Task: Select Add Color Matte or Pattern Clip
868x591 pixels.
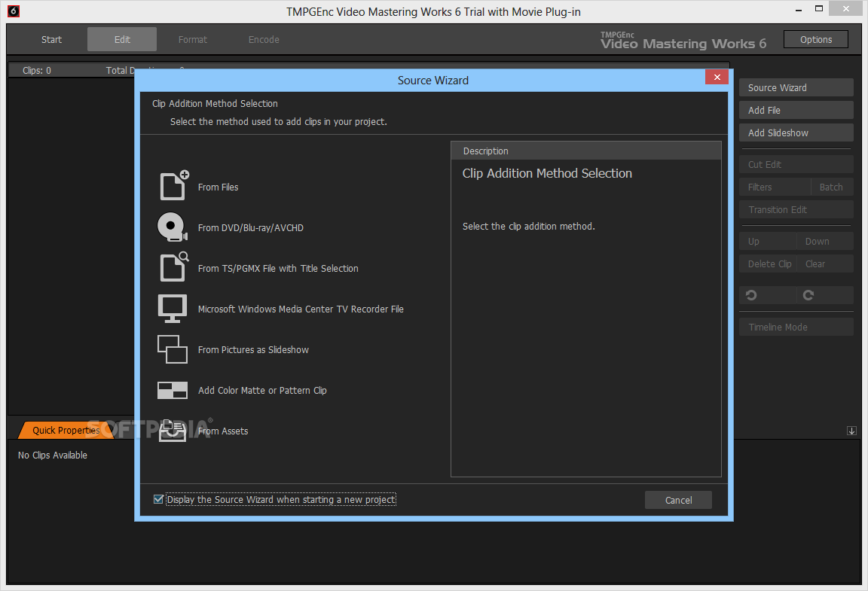Action: [x=262, y=390]
